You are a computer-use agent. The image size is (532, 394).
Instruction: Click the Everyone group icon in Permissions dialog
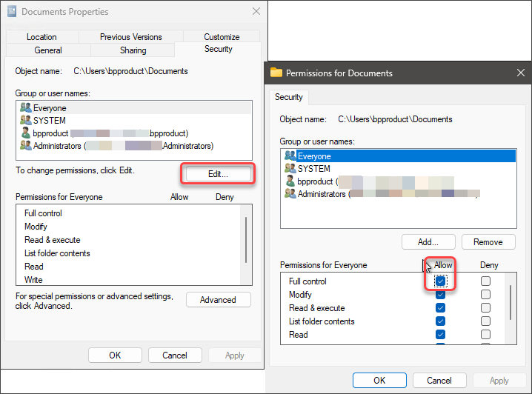coord(290,156)
